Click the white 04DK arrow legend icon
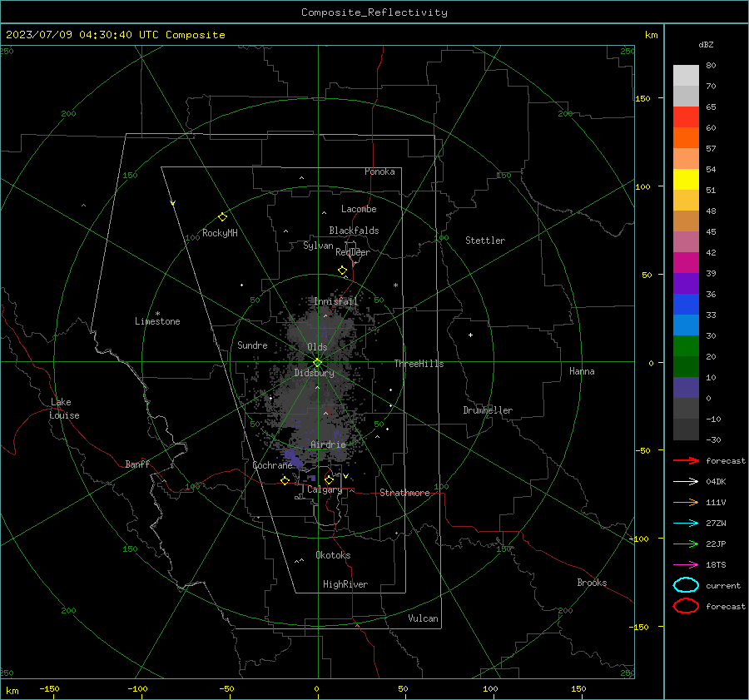This screenshot has height=700, width=749. pyautogui.click(x=686, y=482)
